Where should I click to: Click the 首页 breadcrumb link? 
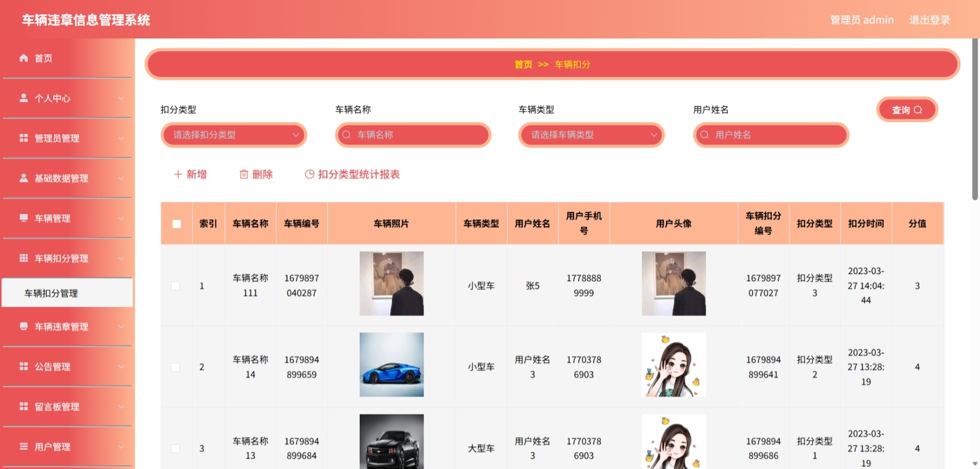(x=523, y=64)
